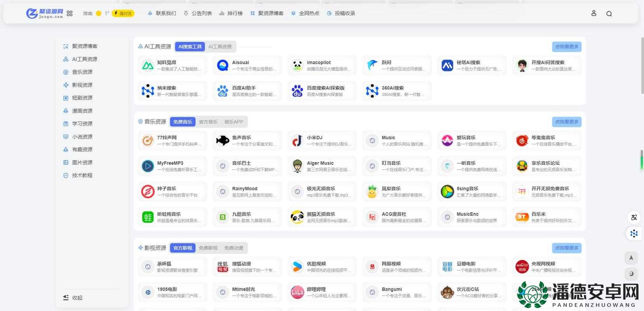Open 联系我们 in the top navigation
Screen dimensions: 644x311
[x=162, y=13]
